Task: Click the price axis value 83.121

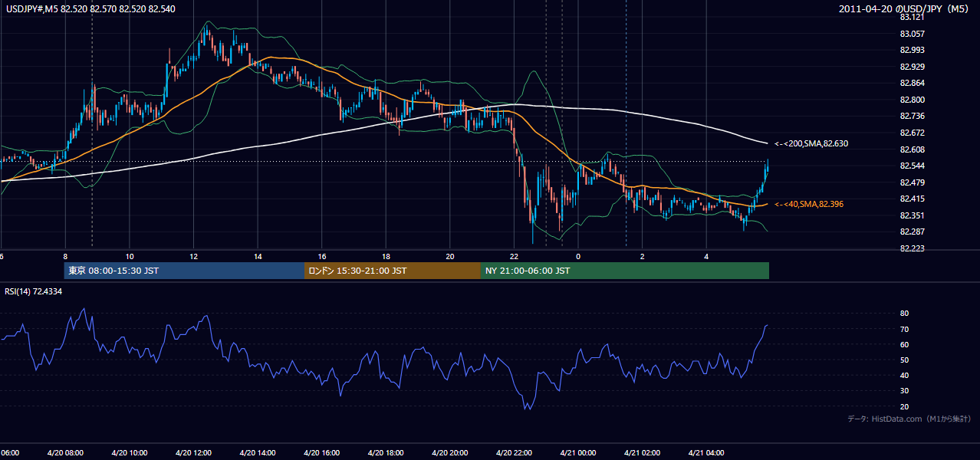Action: [913, 17]
